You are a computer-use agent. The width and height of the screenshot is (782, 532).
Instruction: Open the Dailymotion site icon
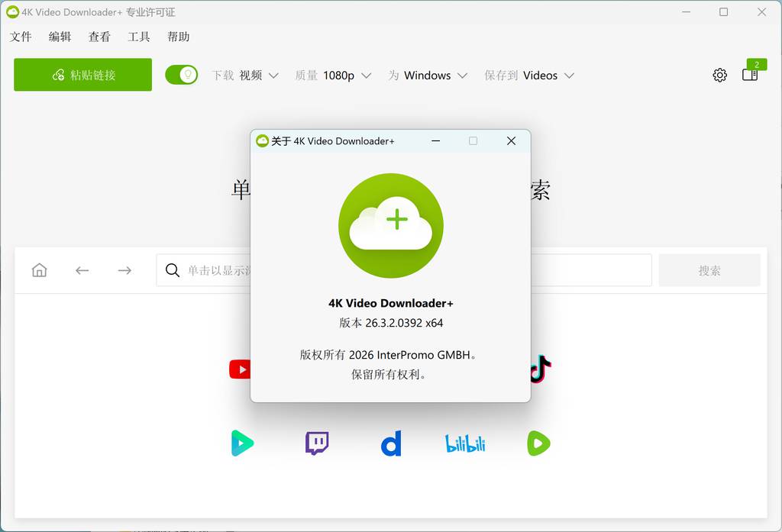[x=391, y=443]
